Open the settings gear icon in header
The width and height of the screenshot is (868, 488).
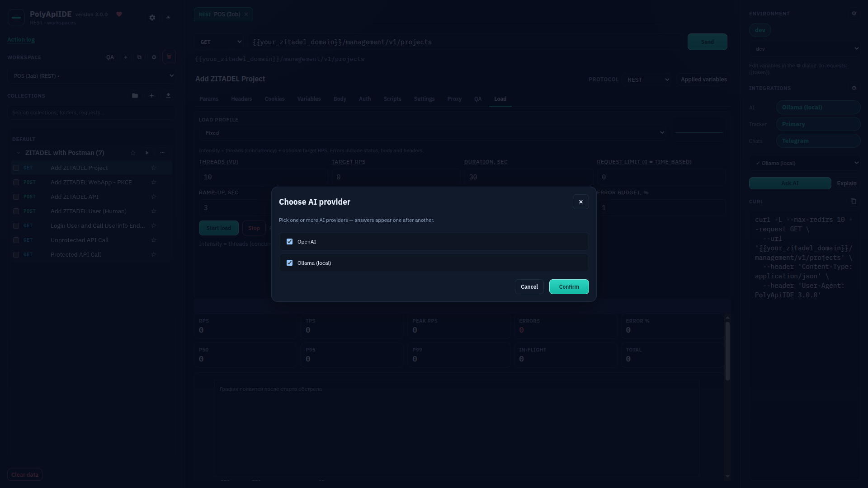pos(152,18)
